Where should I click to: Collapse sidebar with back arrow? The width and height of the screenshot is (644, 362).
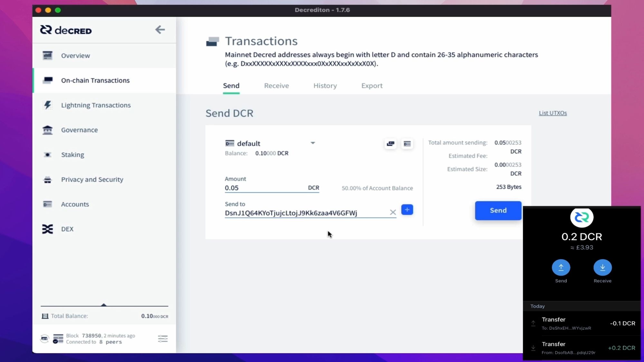point(160,30)
